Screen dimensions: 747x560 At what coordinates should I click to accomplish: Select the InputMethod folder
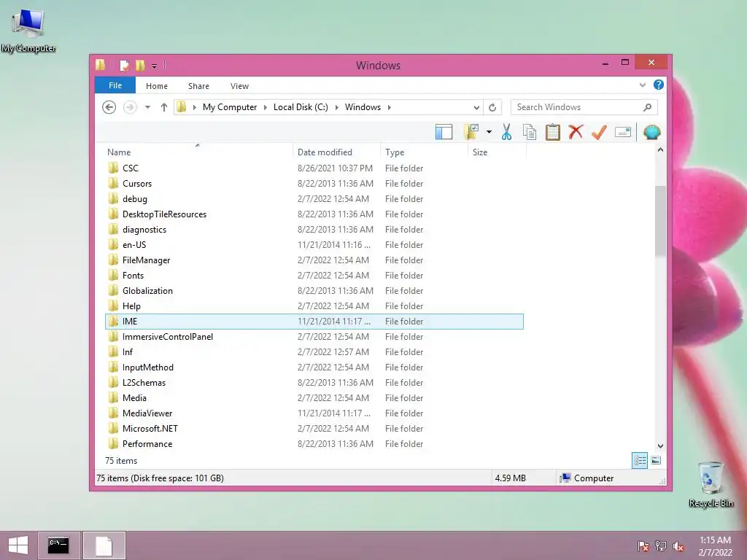tap(314, 367)
